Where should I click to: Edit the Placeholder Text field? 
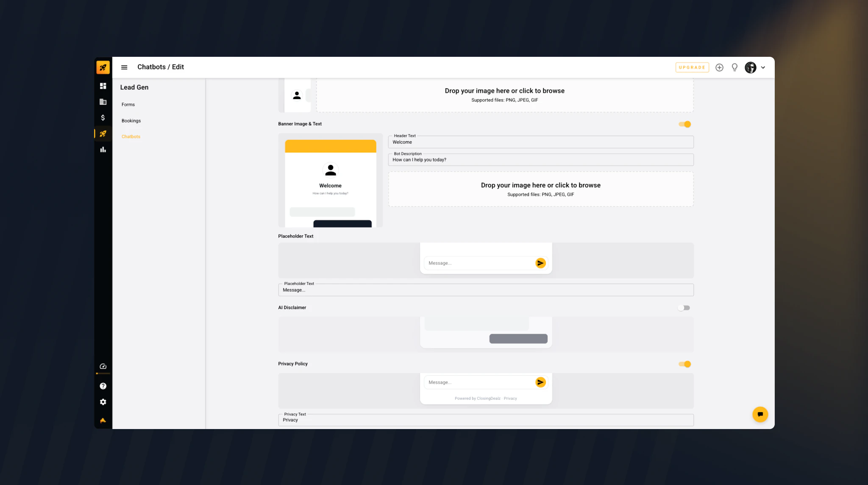pos(486,290)
